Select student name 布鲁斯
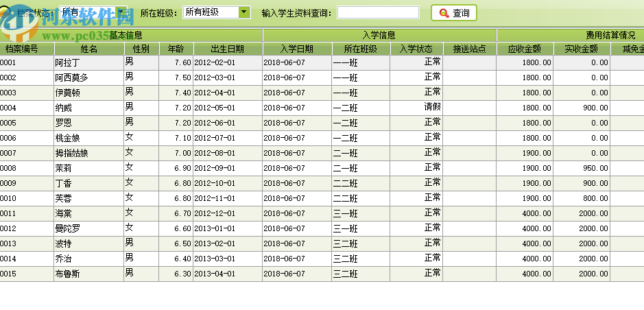Image resolution: width=644 pixels, height=310 pixels. [67, 274]
